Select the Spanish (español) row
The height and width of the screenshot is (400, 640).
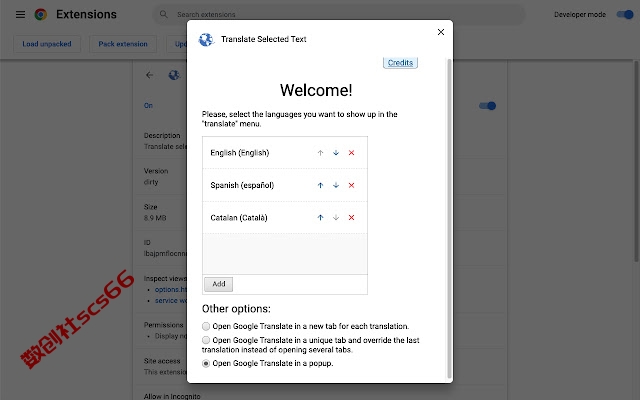tap(285, 185)
